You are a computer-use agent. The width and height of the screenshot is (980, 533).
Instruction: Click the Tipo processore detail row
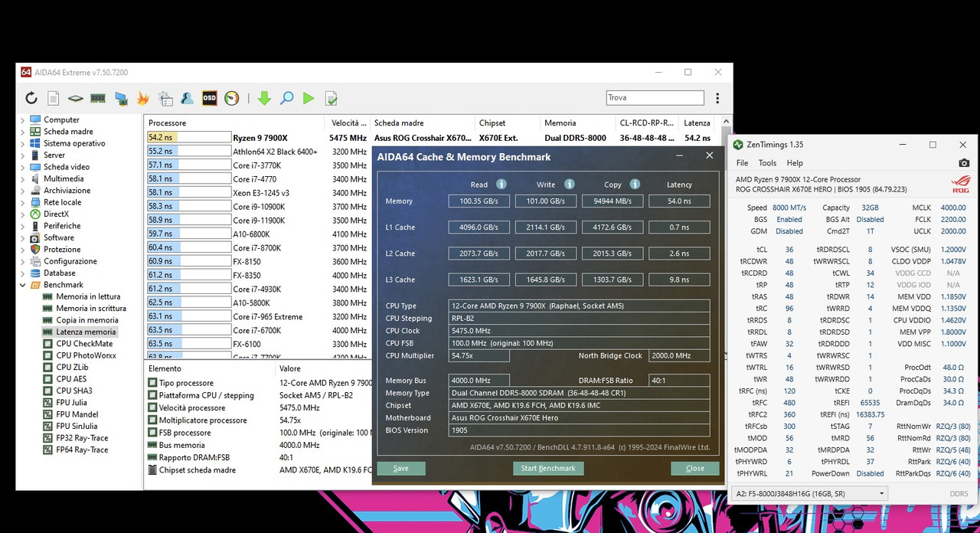[x=258, y=383]
